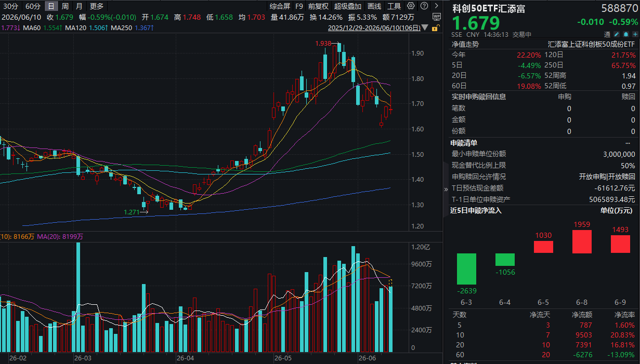Toggle the date range lock icon

tap(436, 28)
